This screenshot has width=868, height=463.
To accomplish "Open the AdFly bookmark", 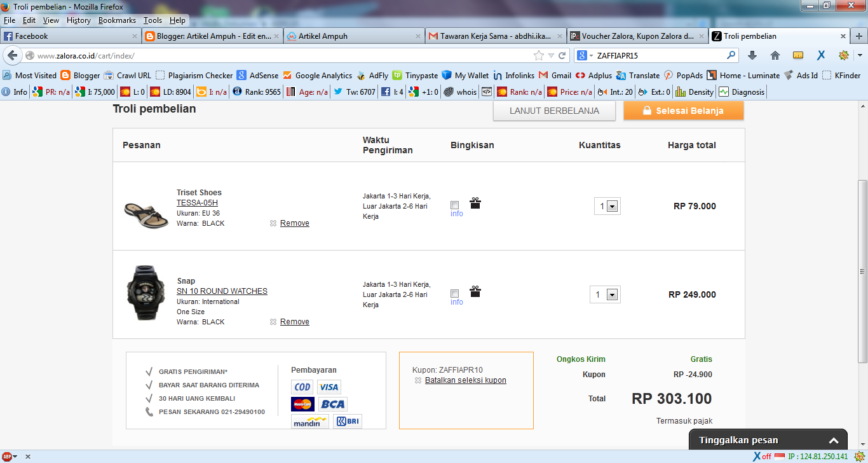I will coord(372,75).
